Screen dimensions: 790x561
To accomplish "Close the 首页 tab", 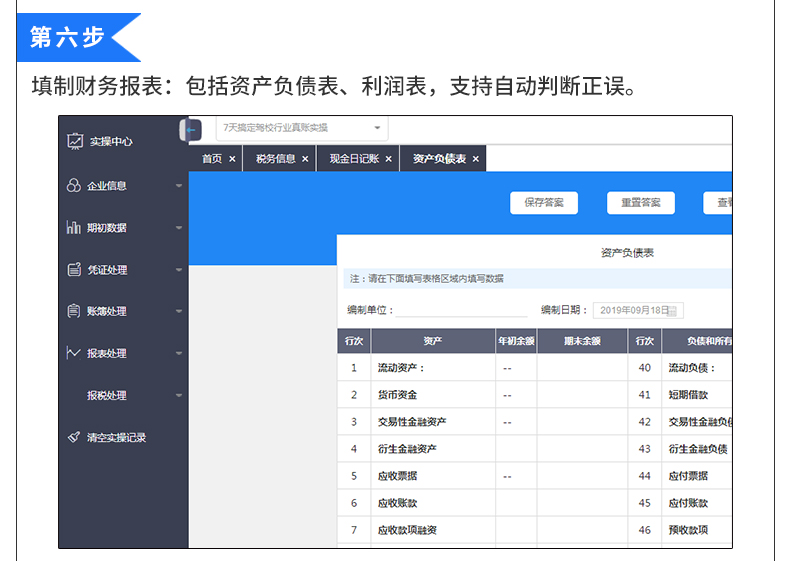I will click(232, 159).
